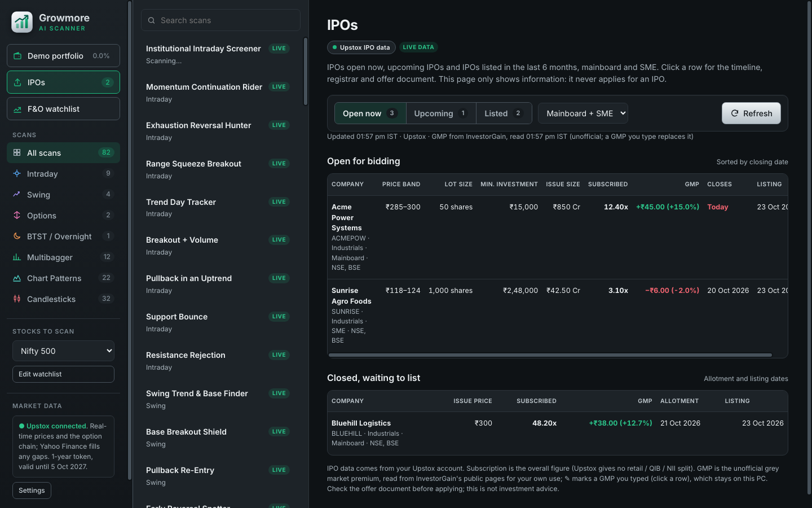Click the Growmore logo icon
The image size is (812, 508).
coord(22,22)
